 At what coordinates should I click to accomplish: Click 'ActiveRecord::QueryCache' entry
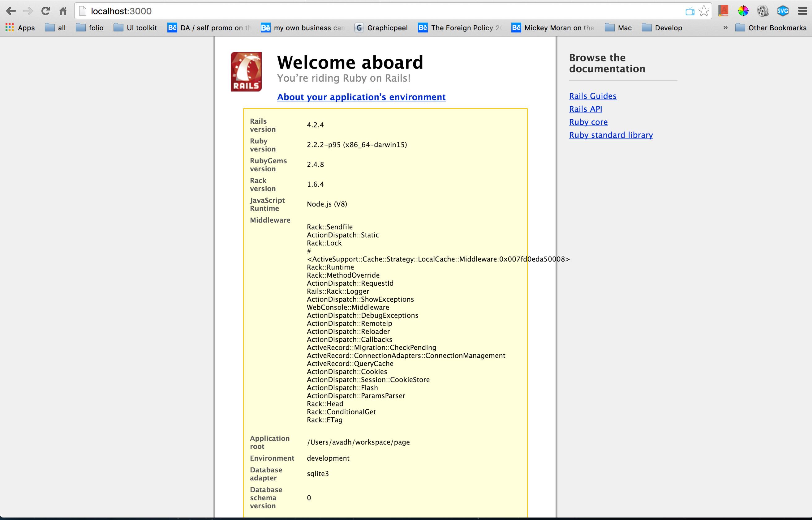tap(350, 364)
